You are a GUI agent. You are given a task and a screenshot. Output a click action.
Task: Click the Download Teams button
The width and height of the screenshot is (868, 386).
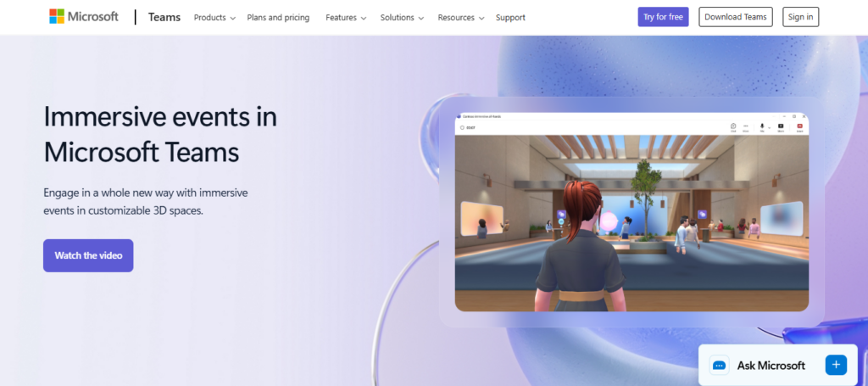(736, 17)
